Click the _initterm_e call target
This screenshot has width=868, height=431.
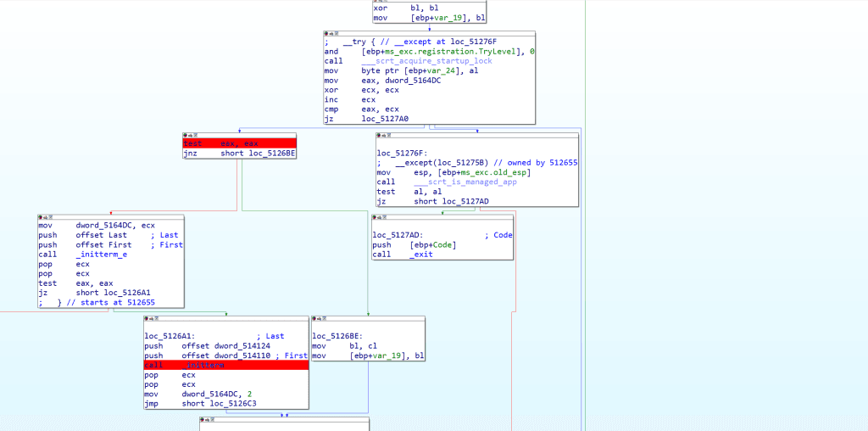click(102, 255)
